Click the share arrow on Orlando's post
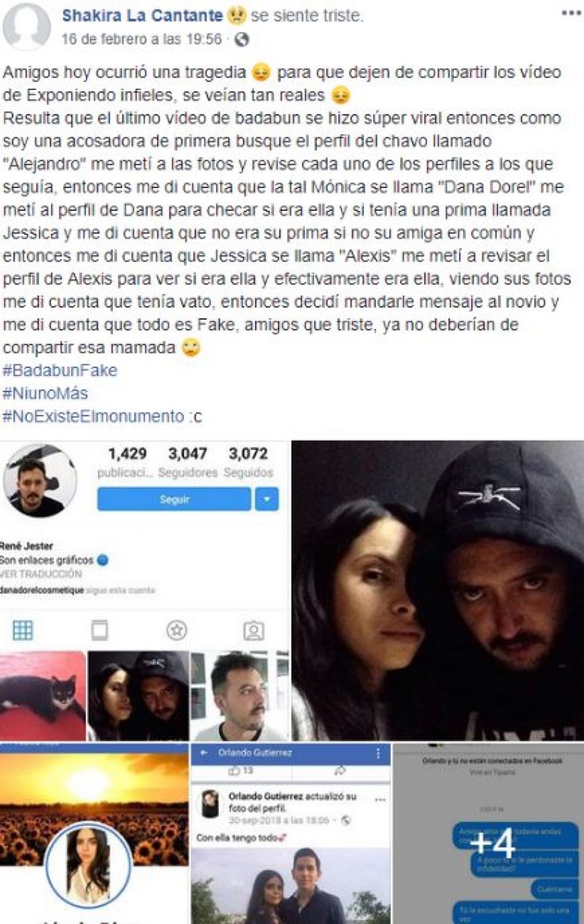Screen dimensions: 584x924 (x=339, y=771)
